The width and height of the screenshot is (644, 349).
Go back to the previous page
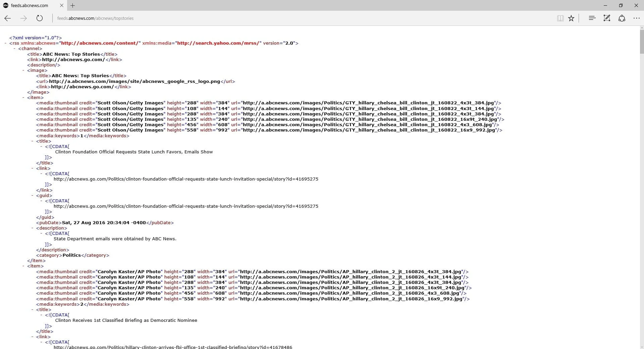click(7, 18)
